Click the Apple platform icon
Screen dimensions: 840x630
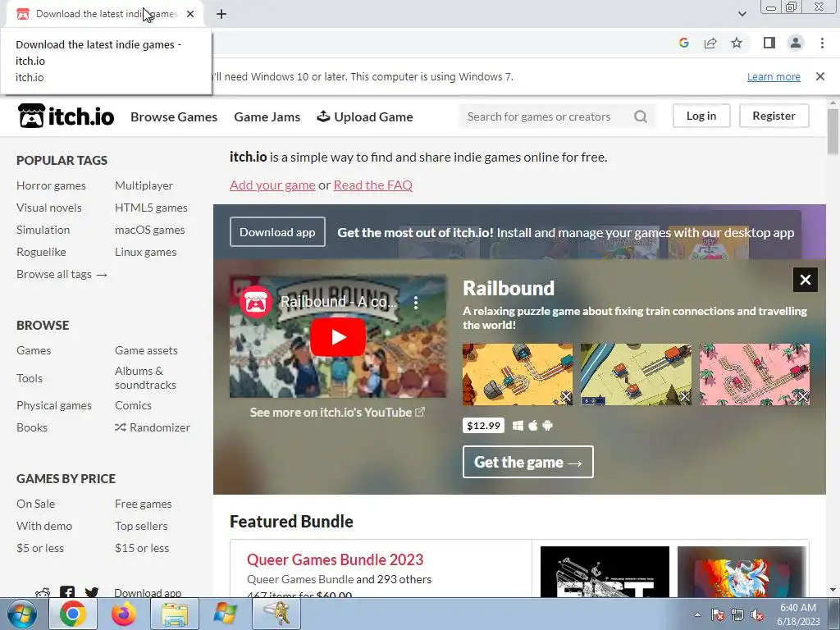click(x=532, y=426)
